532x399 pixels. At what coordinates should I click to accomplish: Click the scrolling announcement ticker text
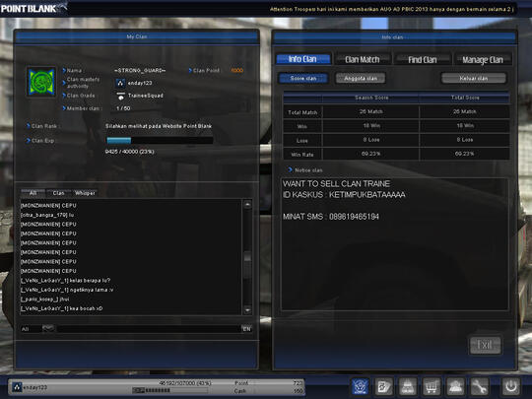click(391, 9)
